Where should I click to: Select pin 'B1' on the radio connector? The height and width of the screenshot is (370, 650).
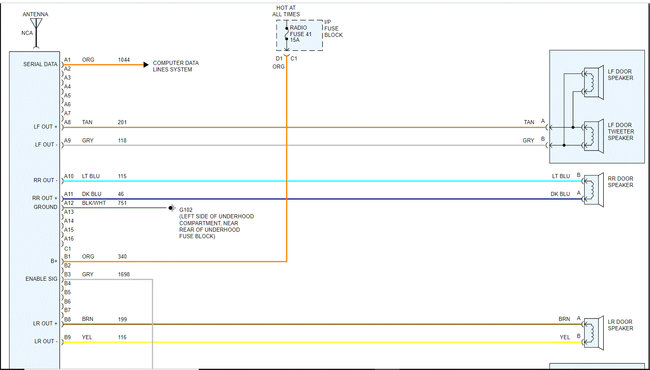(67, 256)
